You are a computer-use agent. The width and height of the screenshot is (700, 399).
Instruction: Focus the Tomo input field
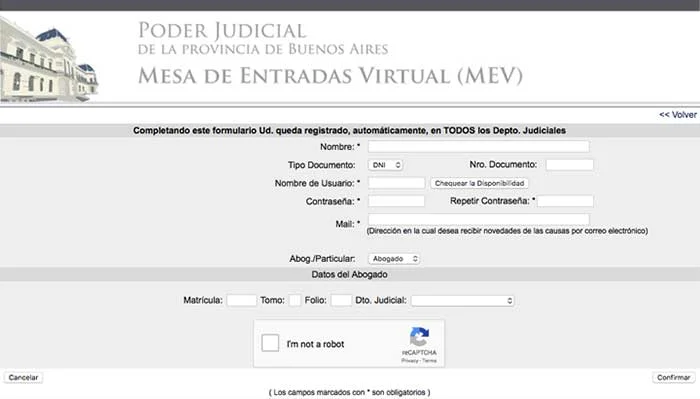(x=295, y=300)
